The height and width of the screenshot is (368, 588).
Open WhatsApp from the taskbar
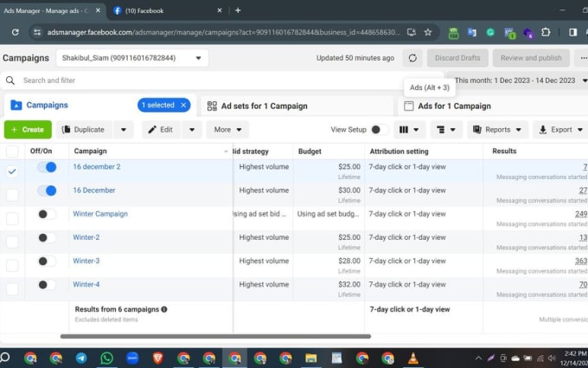(107, 358)
